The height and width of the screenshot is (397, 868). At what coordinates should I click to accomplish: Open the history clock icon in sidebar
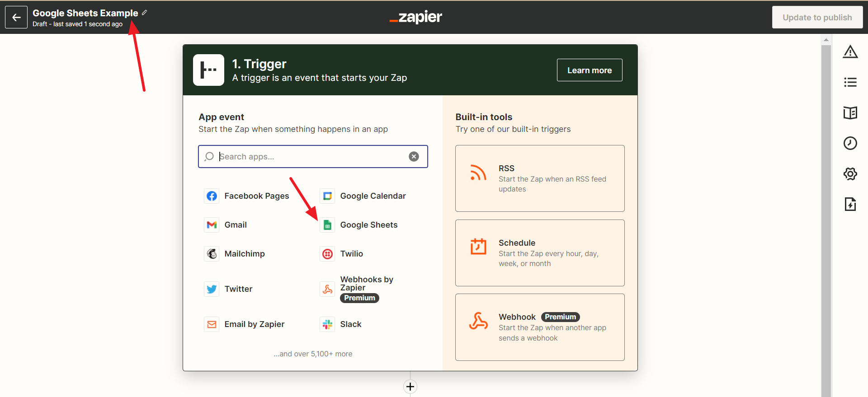[850, 143]
